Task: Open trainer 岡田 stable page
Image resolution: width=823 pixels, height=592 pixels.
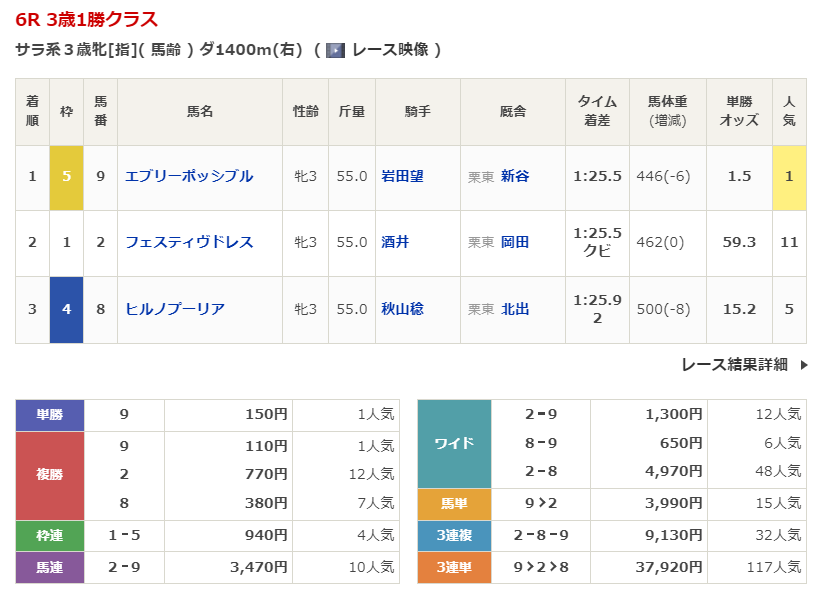Action: (515, 242)
